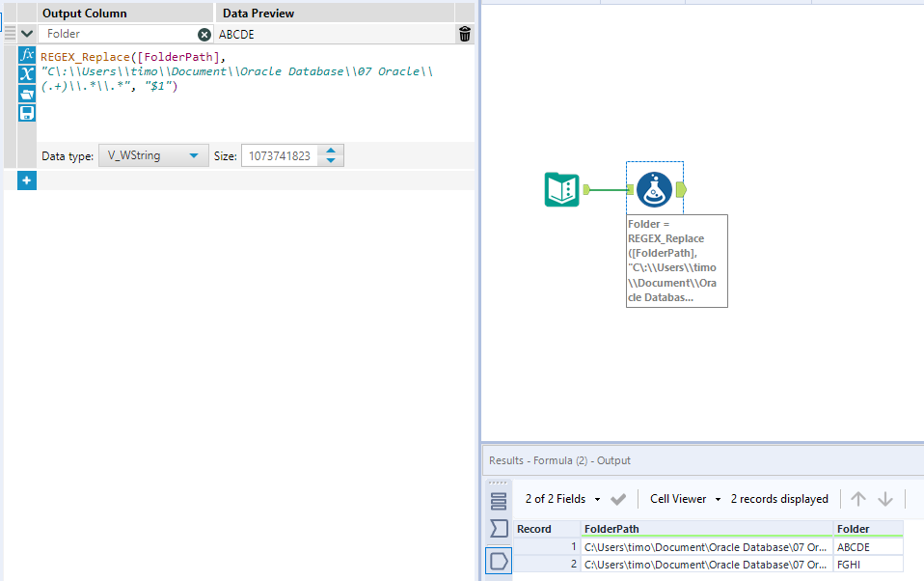Select the Formula tool on the canvas

coord(655,189)
